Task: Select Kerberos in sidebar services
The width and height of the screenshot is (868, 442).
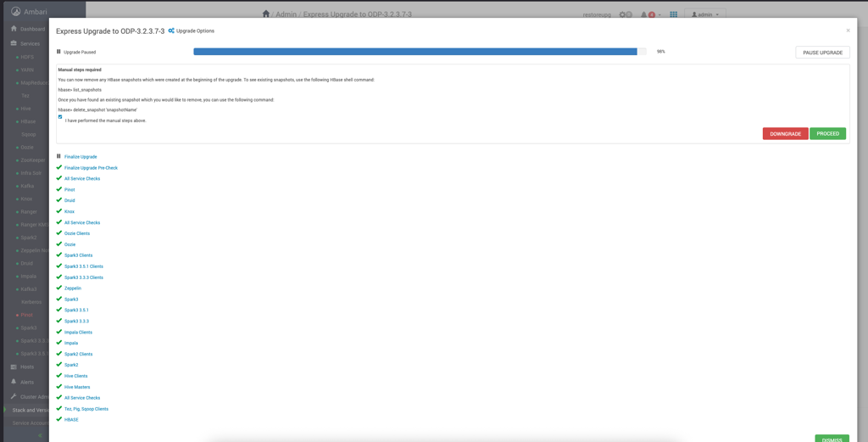Action: [x=31, y=302]
